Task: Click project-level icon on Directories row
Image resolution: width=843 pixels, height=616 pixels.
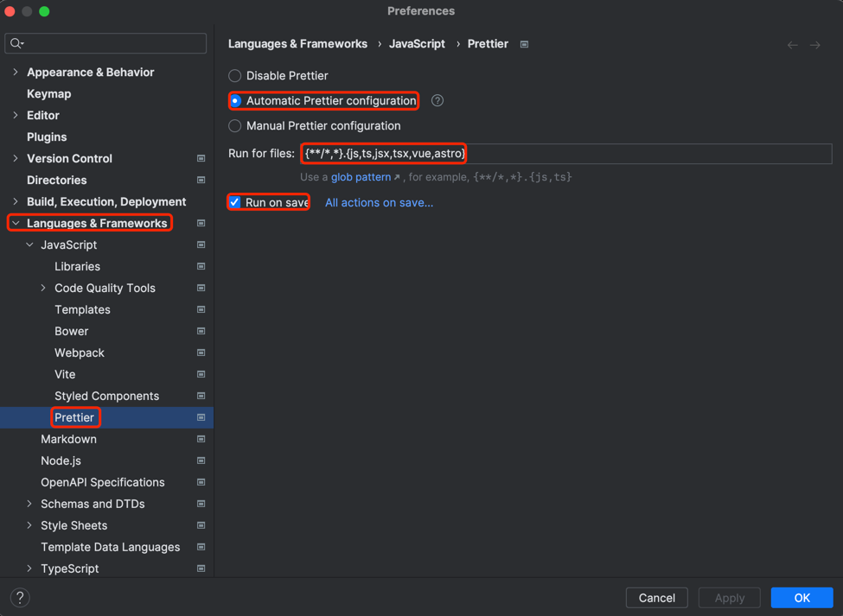Action: click(201, 180)
